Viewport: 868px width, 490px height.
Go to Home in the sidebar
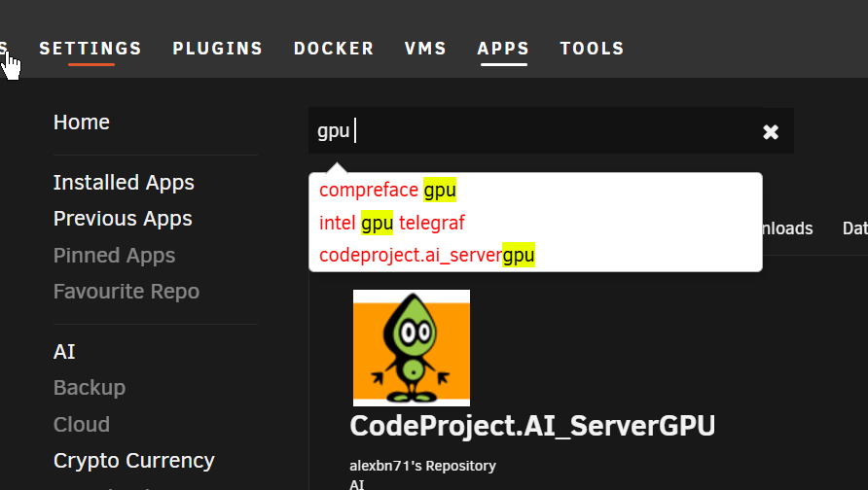(x=82, y=122)
